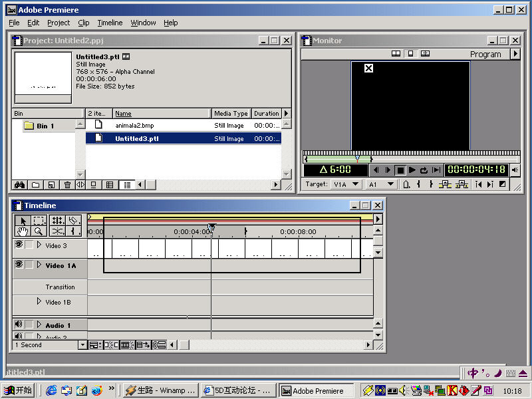Click the Lift button in Monitor
Image resolution: width=532 pixels, height=399 pixels.
(x=445, y=184)
